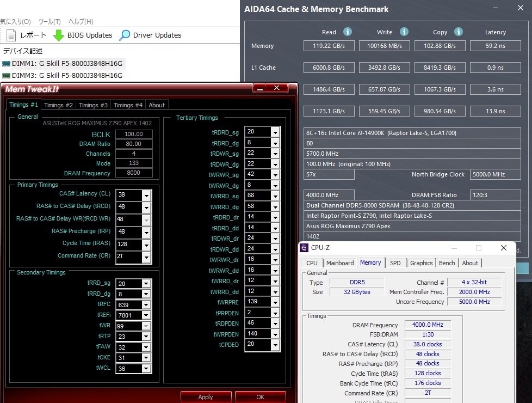Click the CPU-Z title bar logo icon
The image size is (532, 403).
(304, 248)
